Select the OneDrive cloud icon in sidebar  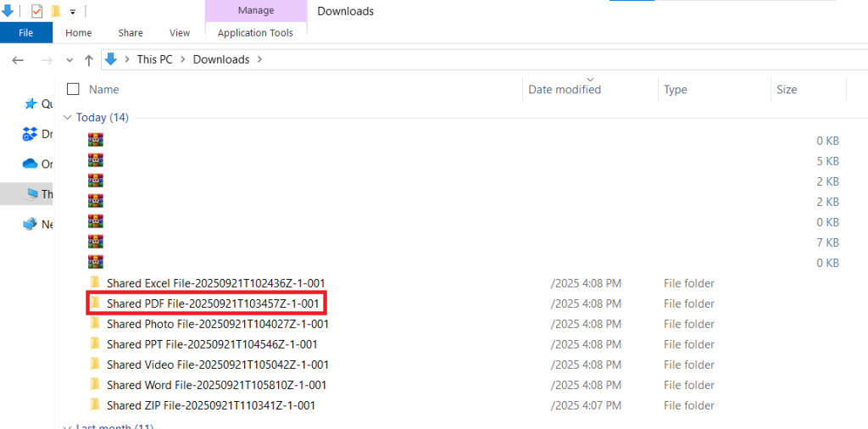31,164
